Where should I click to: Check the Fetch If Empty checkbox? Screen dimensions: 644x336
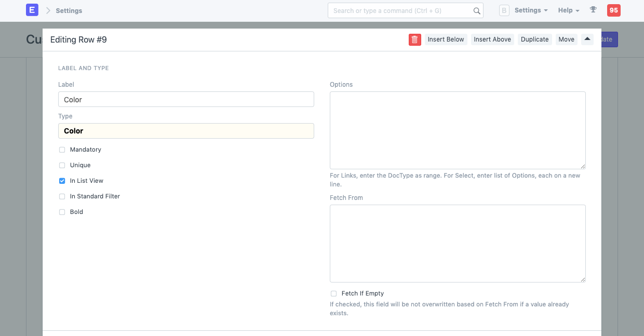coord(333,293)
